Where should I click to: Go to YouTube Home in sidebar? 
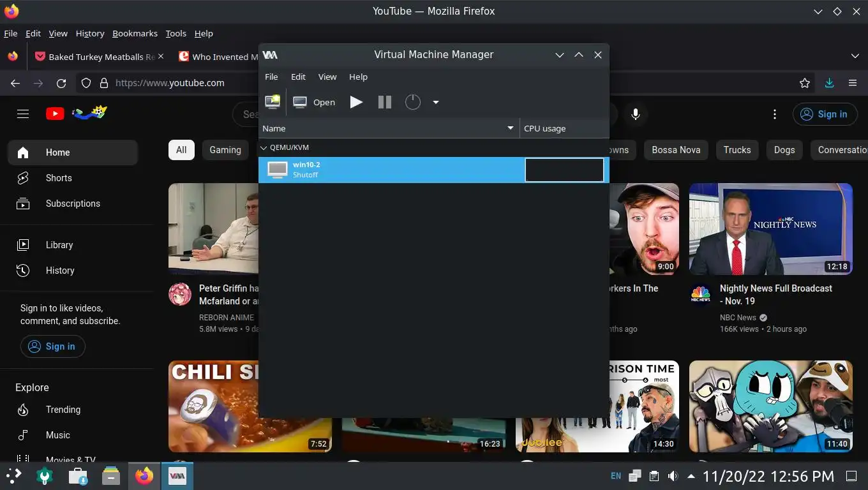73,152
